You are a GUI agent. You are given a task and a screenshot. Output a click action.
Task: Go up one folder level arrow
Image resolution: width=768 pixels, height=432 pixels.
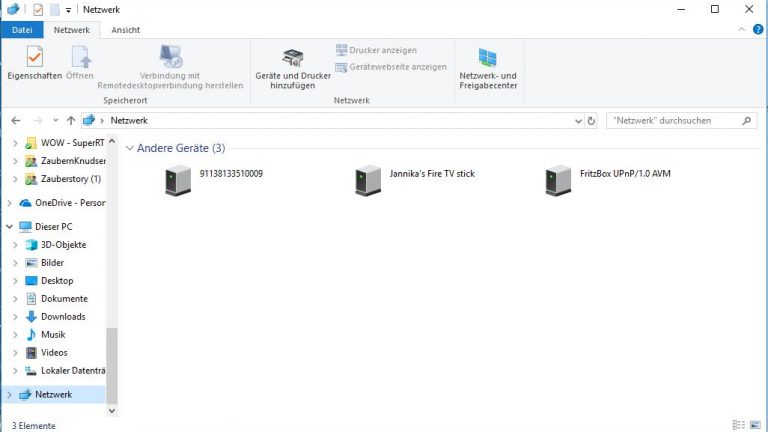point(70,120)
